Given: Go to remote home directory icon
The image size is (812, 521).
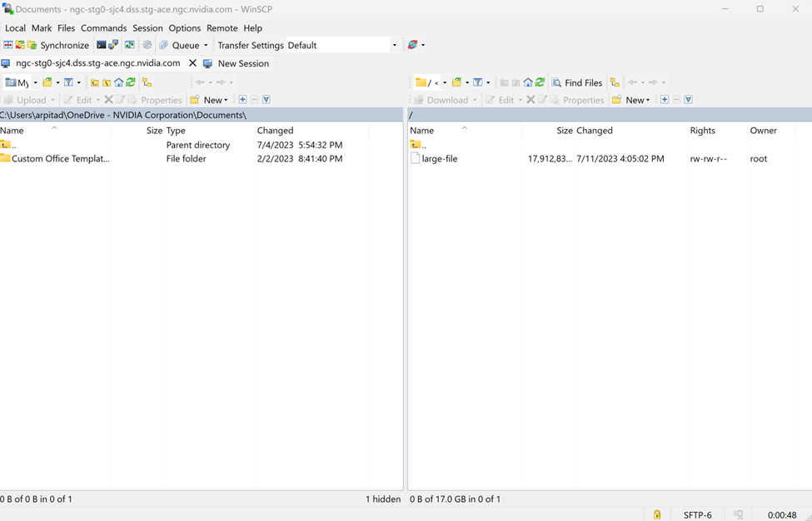Looking at the screenshot, I should [528, 82].
